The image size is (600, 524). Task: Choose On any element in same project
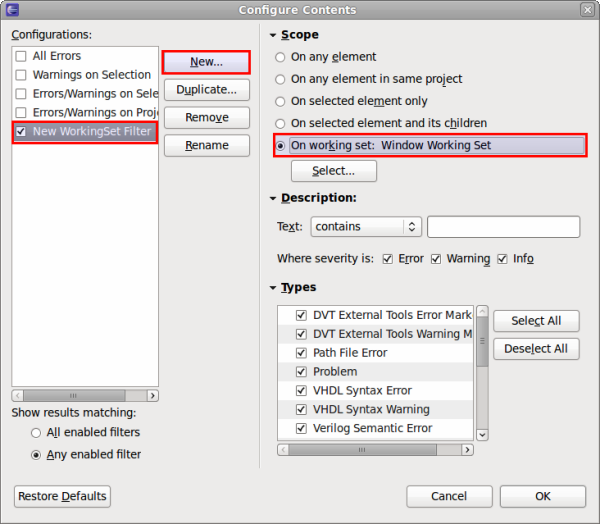coord(280,80)
